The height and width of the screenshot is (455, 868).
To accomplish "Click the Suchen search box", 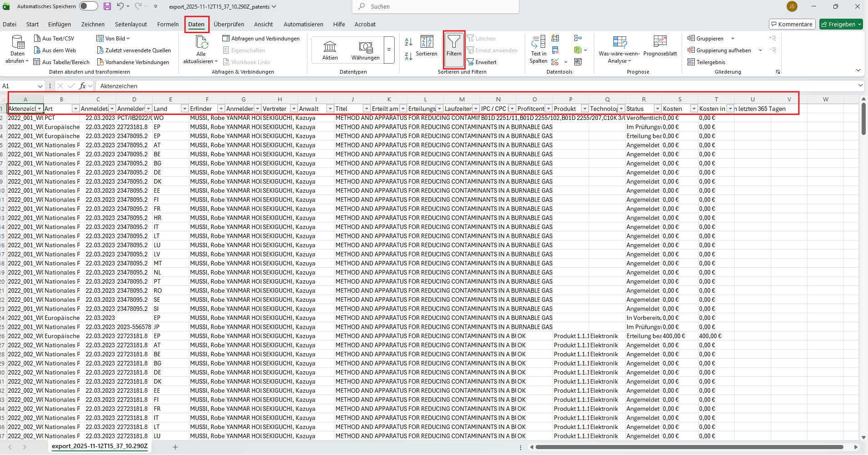I will pos(435,6).
